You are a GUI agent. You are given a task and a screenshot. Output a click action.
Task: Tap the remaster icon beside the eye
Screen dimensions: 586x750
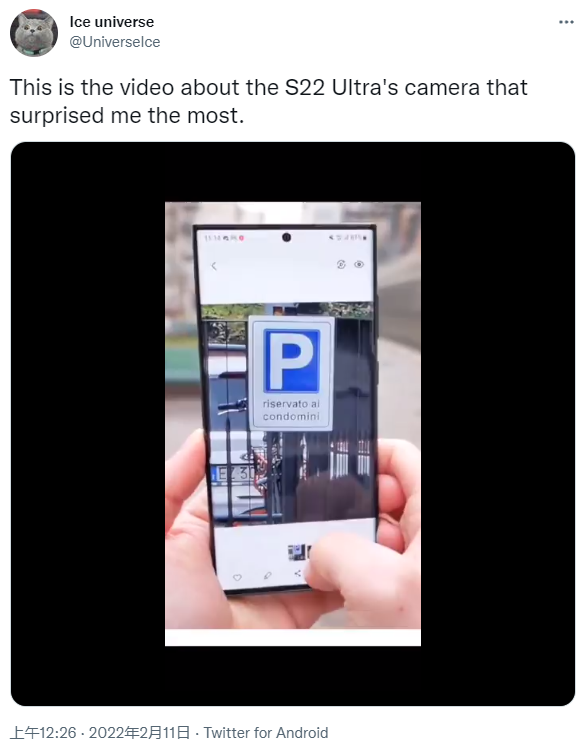tap(341, 264)
